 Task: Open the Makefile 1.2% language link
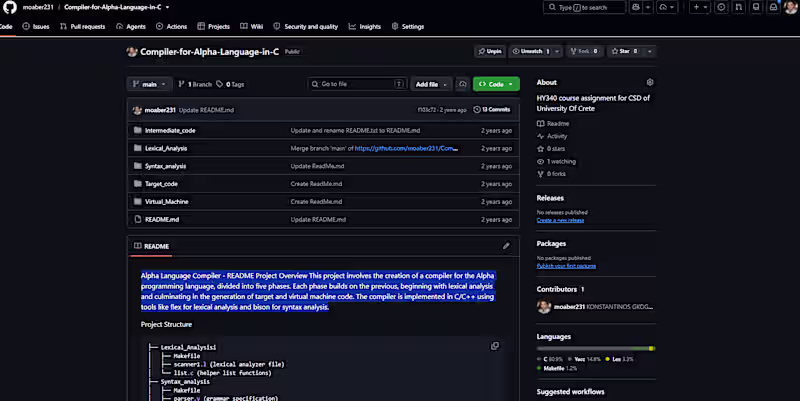(557, 368)
